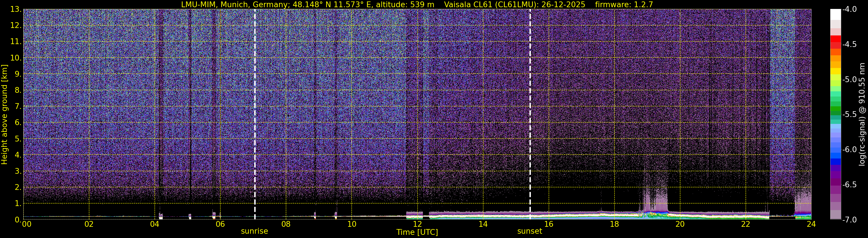Click the white top of the colorbar
This screenshot has width=868, height=238.
click(836, 14)
